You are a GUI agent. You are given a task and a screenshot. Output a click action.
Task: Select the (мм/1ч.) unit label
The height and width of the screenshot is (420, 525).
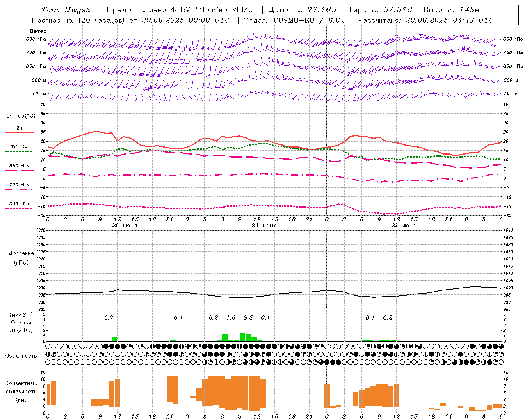[x=21, y=330]
